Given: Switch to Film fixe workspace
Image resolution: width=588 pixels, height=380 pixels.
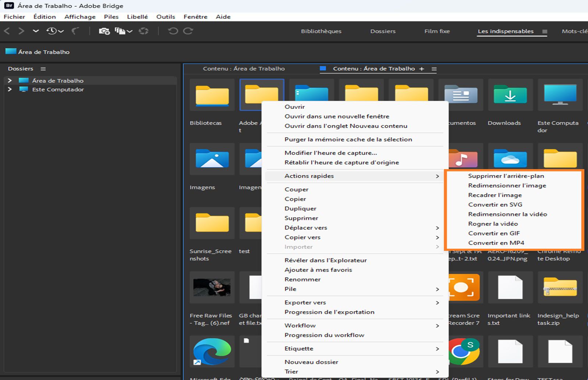Looking at the screenshot, I should coord(437,31).
